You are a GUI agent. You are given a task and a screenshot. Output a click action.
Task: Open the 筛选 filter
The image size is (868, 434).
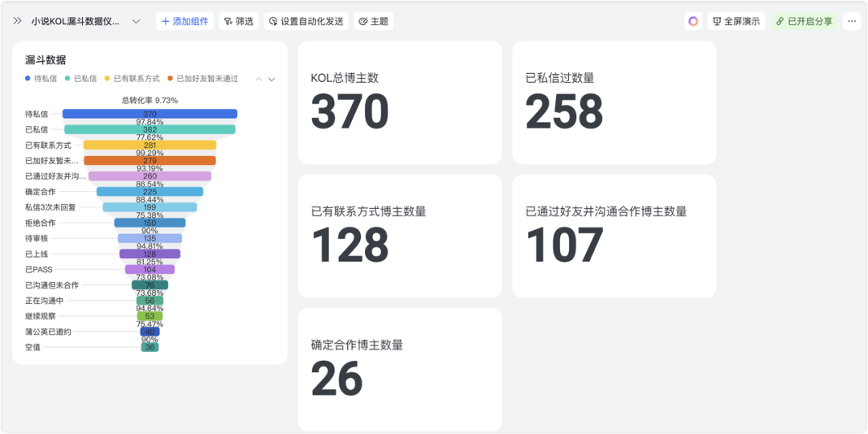pos(239,22)
